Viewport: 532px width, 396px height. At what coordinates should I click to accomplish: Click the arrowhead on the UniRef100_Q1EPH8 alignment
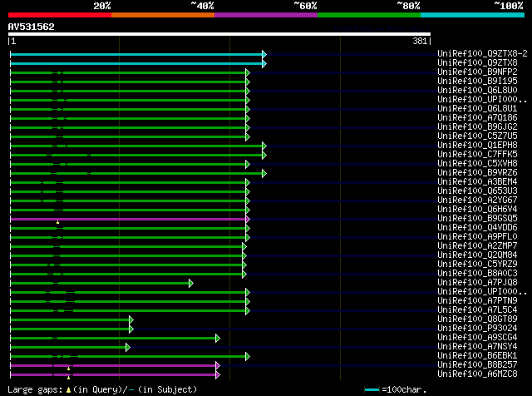264,146
